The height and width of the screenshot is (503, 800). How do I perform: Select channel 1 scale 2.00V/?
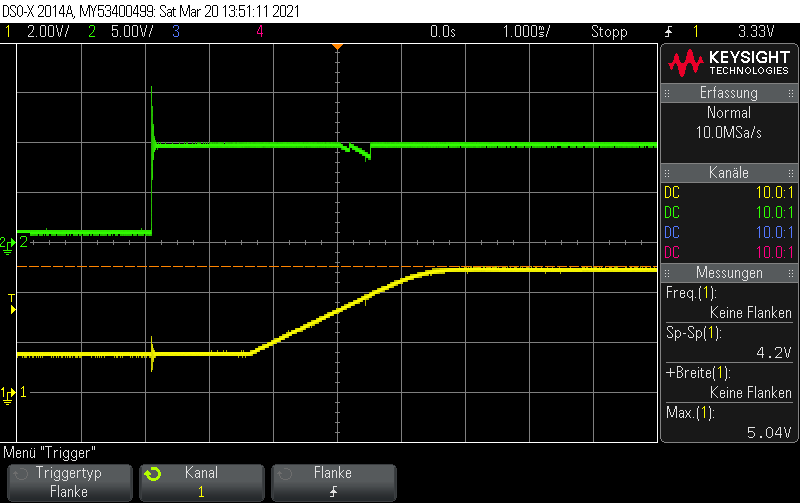[x=47, y=32]
